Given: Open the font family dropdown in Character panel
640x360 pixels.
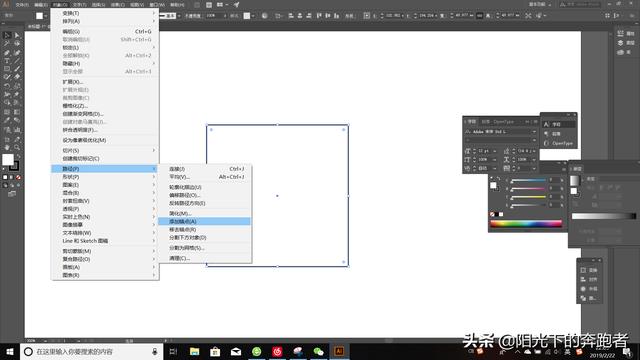Looking at the screenshot, I should click(534, 132).
